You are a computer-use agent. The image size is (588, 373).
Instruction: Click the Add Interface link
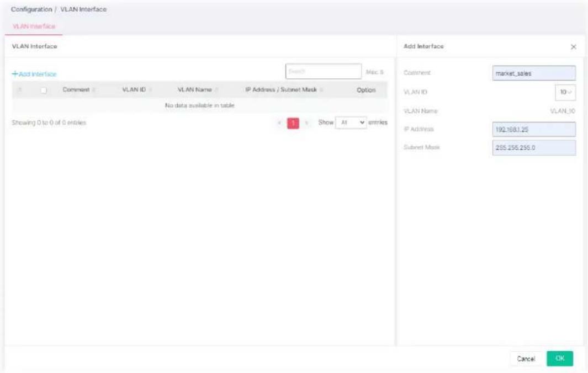coord(34,74)
